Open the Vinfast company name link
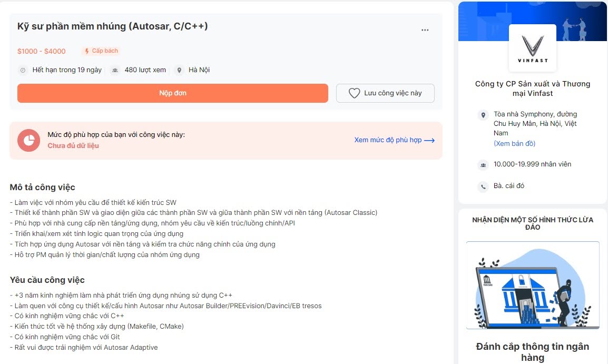 [x=532, y=88]
